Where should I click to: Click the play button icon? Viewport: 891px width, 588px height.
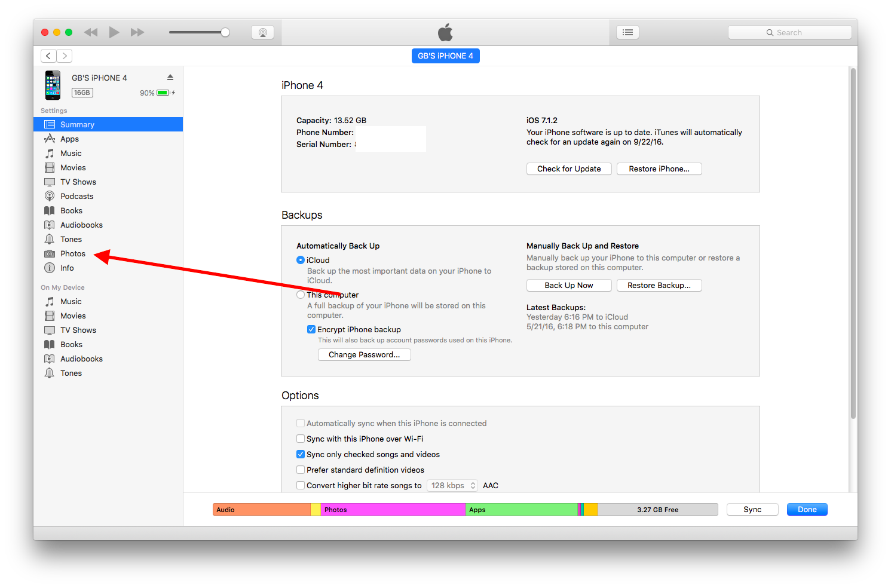pos(114,32)
